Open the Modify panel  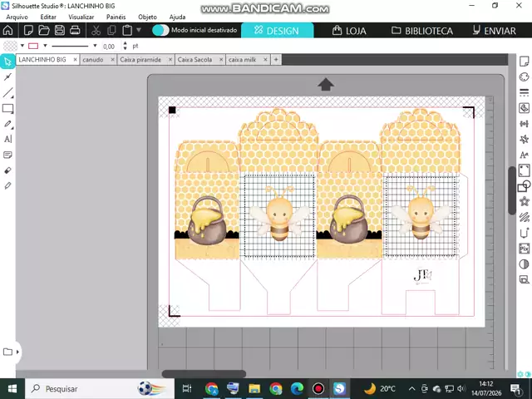[525, 186]
